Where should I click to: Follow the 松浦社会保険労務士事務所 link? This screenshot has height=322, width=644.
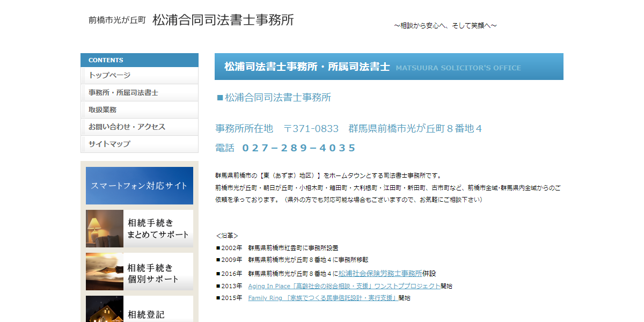point(380,273)
